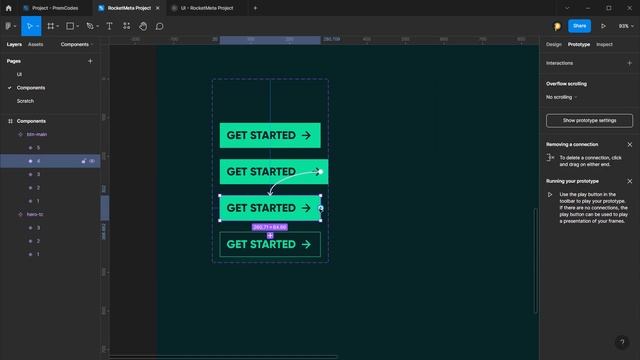The height and width of the screenshot is (360, 640).
Task: Add a new page with plus icon
Action: (x=90, y=61)
